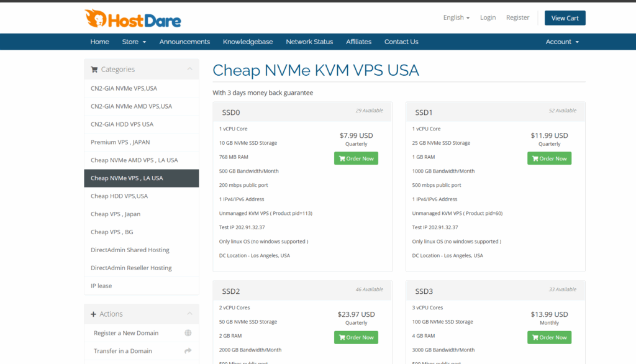
Task: Check the Network Status page
Action: [x=309, y=42]
